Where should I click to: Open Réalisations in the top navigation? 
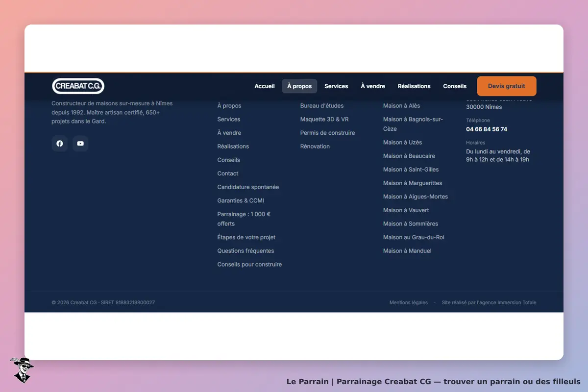(414, 86)
